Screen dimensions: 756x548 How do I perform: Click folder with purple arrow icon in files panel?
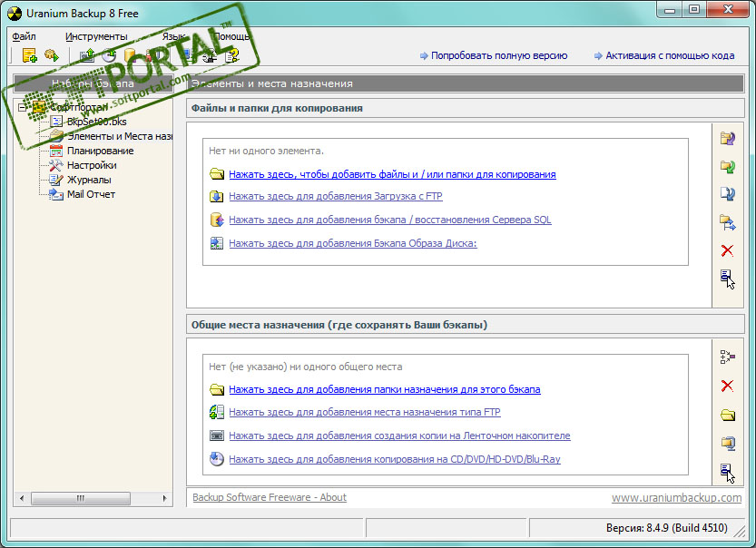728,138
